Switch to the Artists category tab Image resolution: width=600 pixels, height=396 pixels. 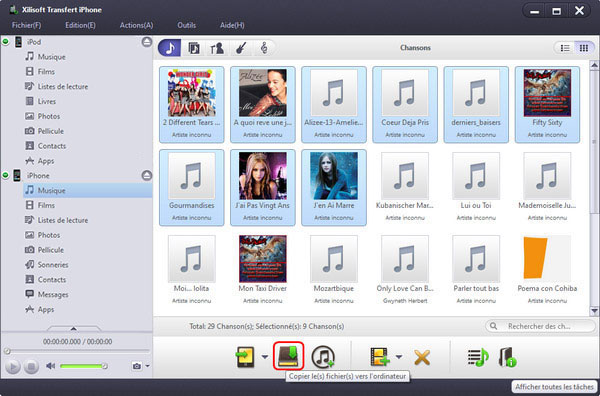pyautogui.click(x=217, y=48)
